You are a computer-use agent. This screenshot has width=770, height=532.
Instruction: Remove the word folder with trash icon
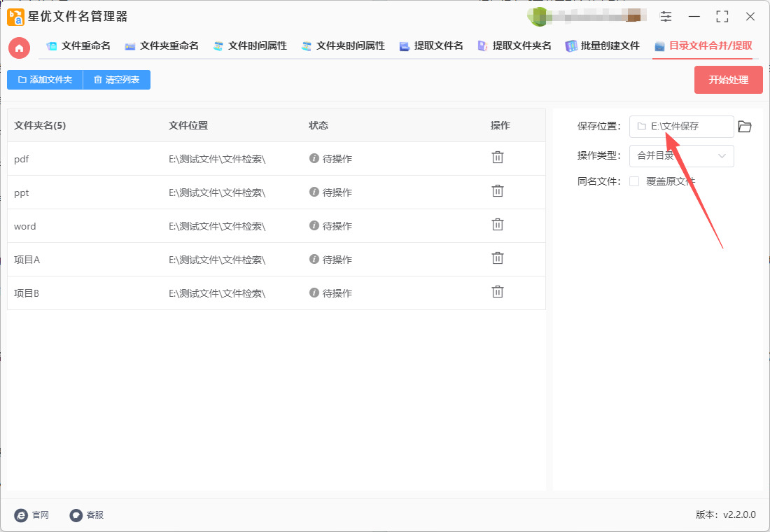point(497,225)
